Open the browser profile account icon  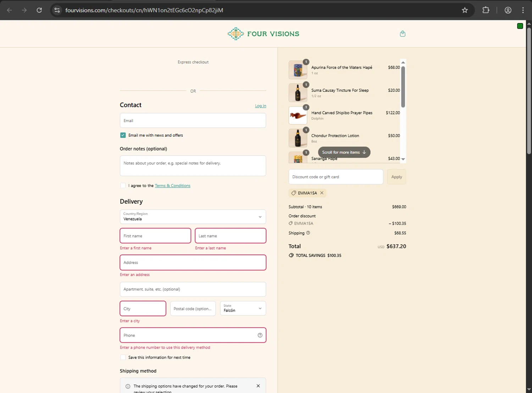508,10
